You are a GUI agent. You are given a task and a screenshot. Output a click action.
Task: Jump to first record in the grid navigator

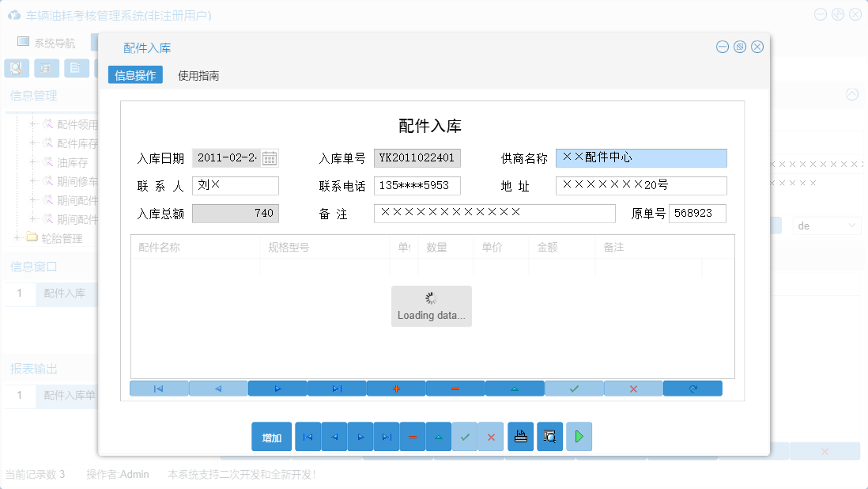[x=160, y=388]
